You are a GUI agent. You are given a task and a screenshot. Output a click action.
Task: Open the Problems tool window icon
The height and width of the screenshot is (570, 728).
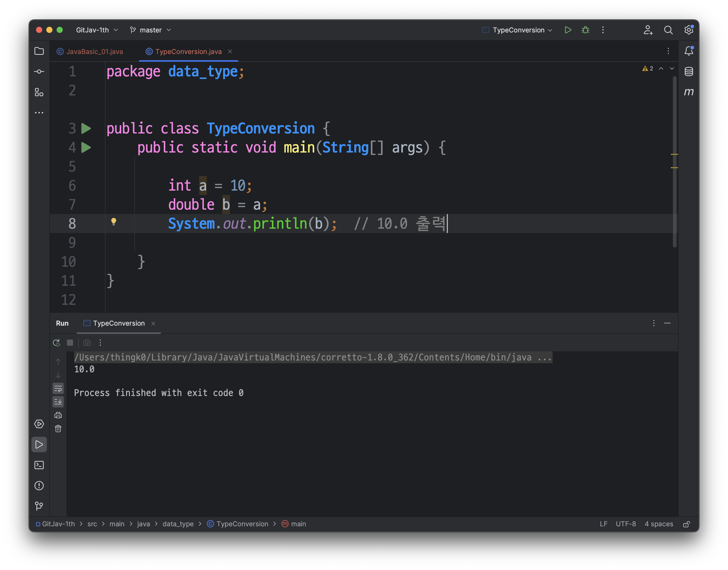pos(39,486)
